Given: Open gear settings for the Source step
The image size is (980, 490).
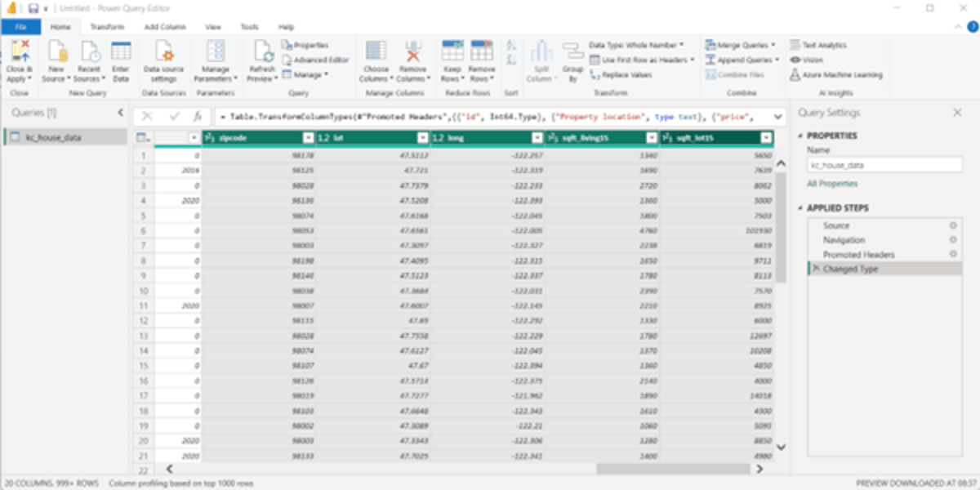Looking at the screenshot, I should tap(952, 225).
